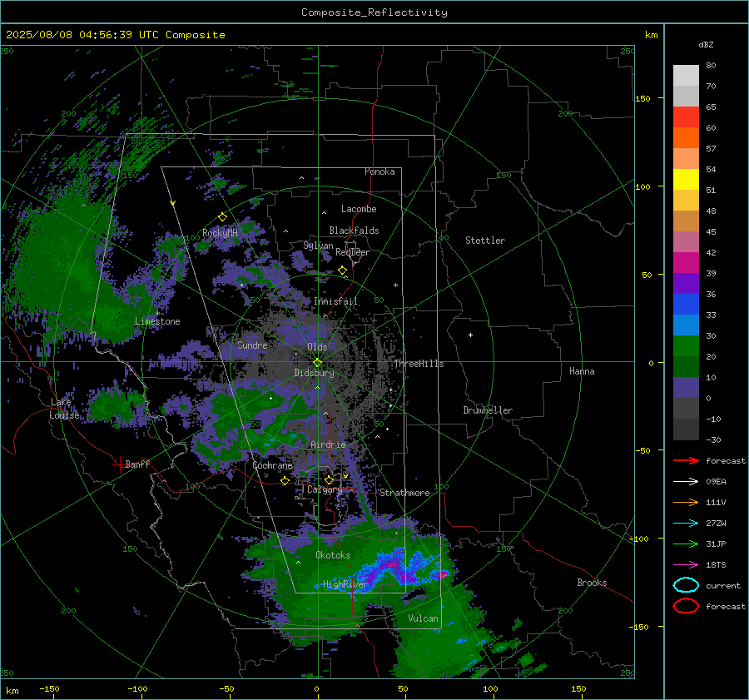Click the Composite_Reflectivity title

tap(374, 12)
